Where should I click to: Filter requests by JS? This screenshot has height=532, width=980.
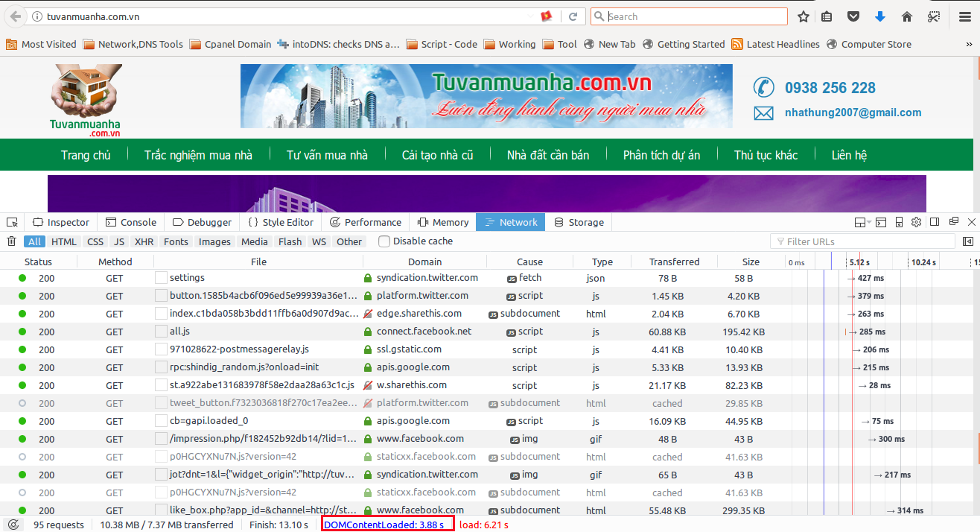119,241
